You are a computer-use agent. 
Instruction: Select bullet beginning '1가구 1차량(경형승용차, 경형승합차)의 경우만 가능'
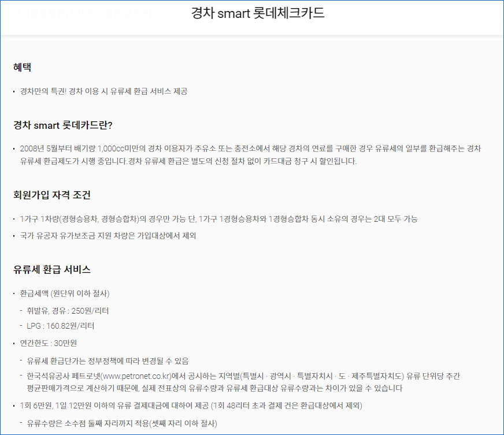click(218, 219)
